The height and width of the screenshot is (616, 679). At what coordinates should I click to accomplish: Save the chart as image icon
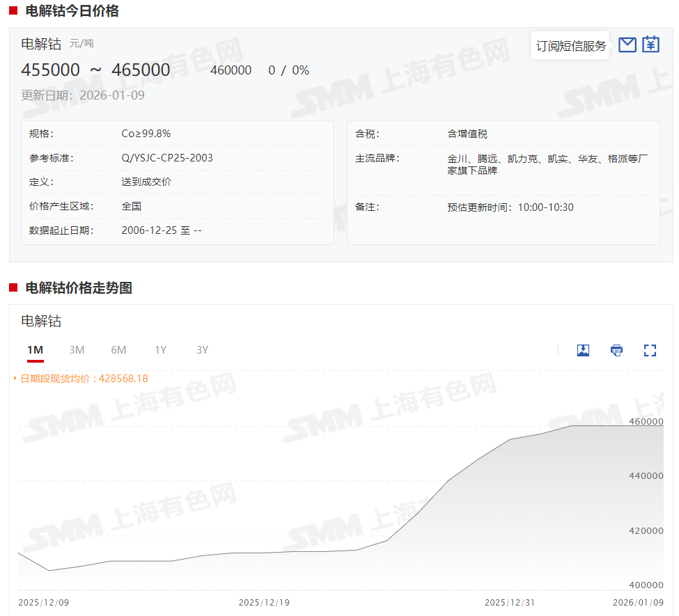[x=583, y=350]
